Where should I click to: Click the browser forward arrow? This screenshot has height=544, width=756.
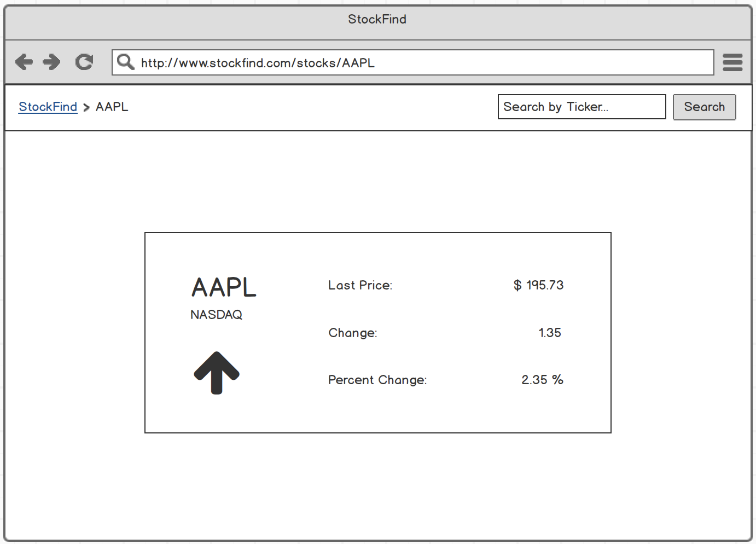tap(51, 62)
